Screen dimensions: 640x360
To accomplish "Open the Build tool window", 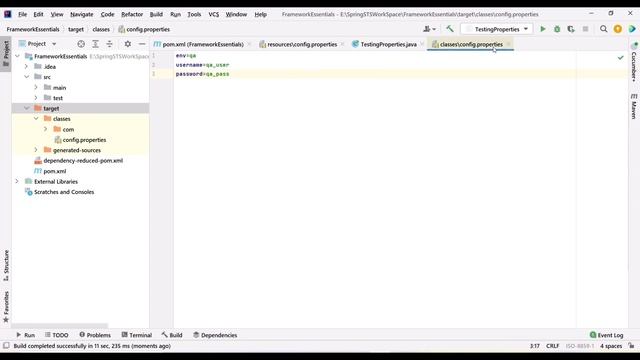I will click(172, 335).
